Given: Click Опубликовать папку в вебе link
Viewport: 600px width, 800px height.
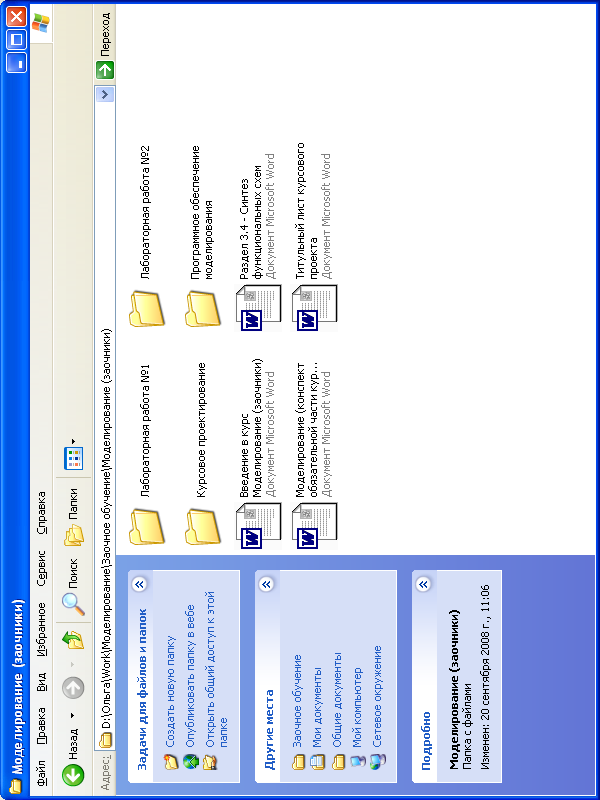Looking at the screenshot, I should point(190,677).
